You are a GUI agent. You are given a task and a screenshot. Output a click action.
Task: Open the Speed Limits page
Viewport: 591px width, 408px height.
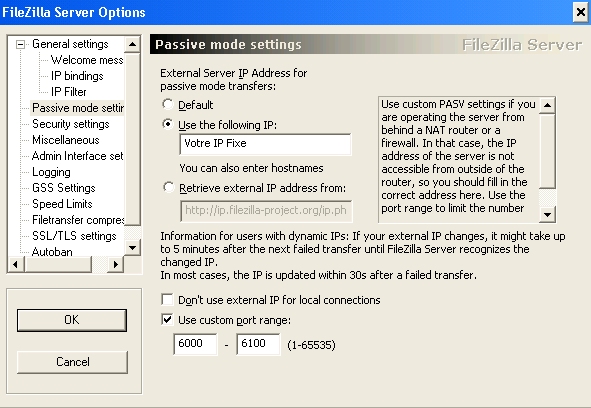(62, 204)
